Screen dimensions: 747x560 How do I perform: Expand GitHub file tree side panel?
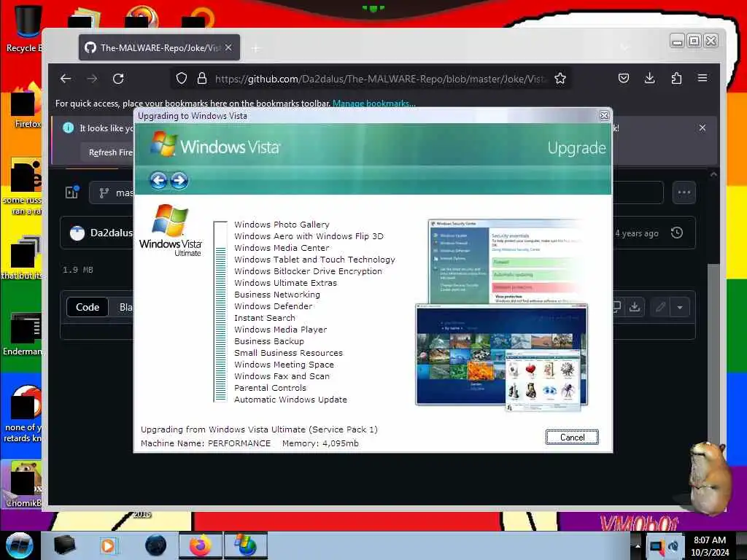coord(72,192)
